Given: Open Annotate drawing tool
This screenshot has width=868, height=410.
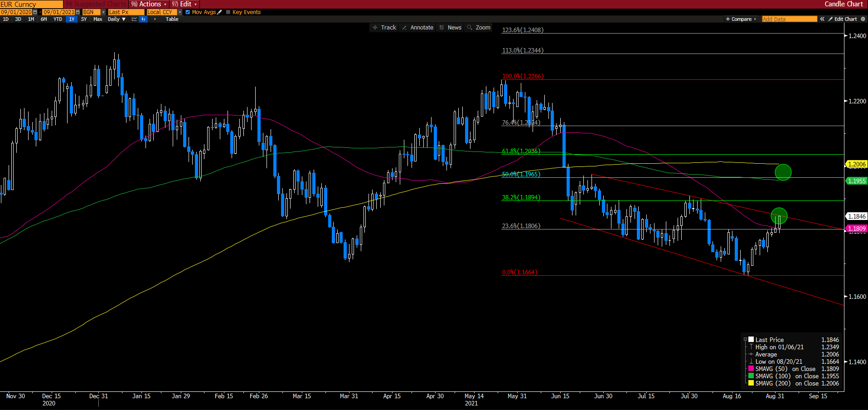Looking at the screenshot, I should pyautogui.click(x=418, y=28).
